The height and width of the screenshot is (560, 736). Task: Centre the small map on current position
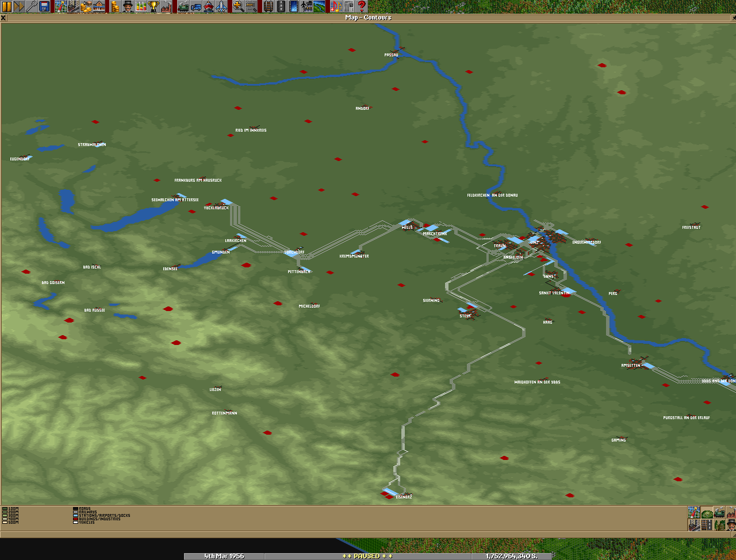(694, 512)
